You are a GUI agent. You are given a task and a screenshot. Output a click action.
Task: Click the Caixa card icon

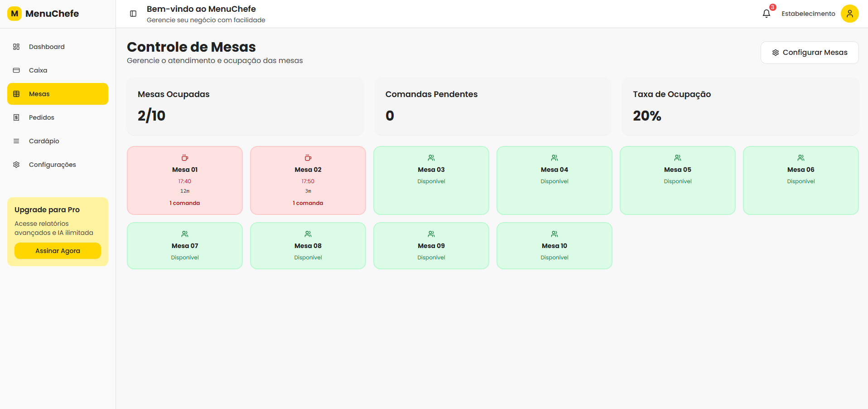point(16,70)
